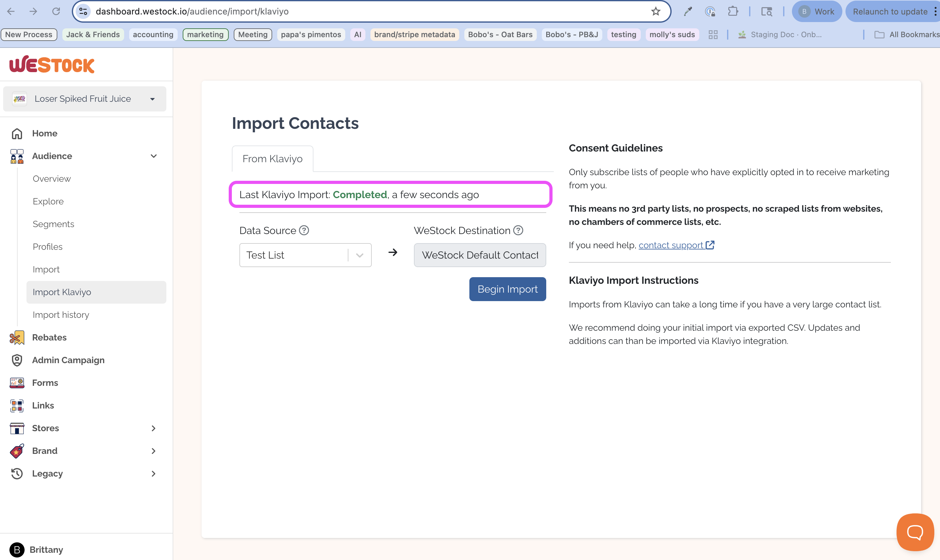Select the From Klaviyo tab
Viewport: 940px width, 560px height.
coord(272,159)
